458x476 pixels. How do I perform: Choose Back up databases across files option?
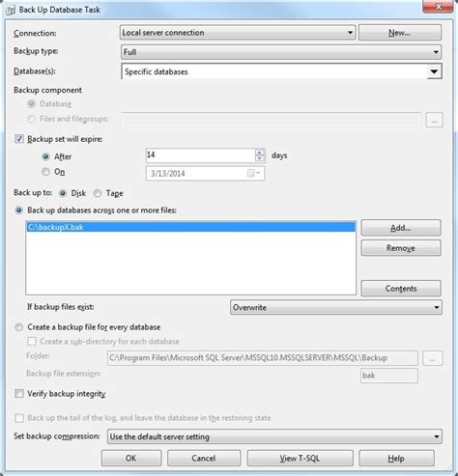[x=19, y=210]
